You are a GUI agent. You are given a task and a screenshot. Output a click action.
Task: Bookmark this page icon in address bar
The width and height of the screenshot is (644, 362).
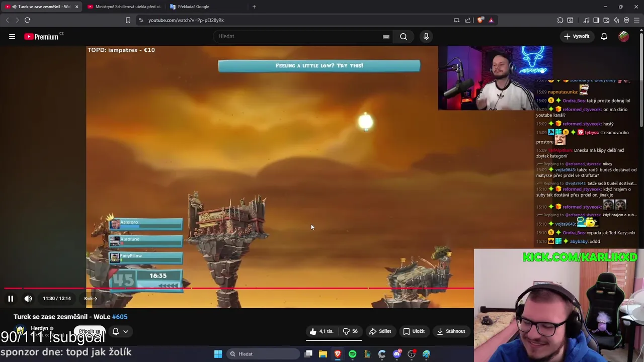(128, 20)
